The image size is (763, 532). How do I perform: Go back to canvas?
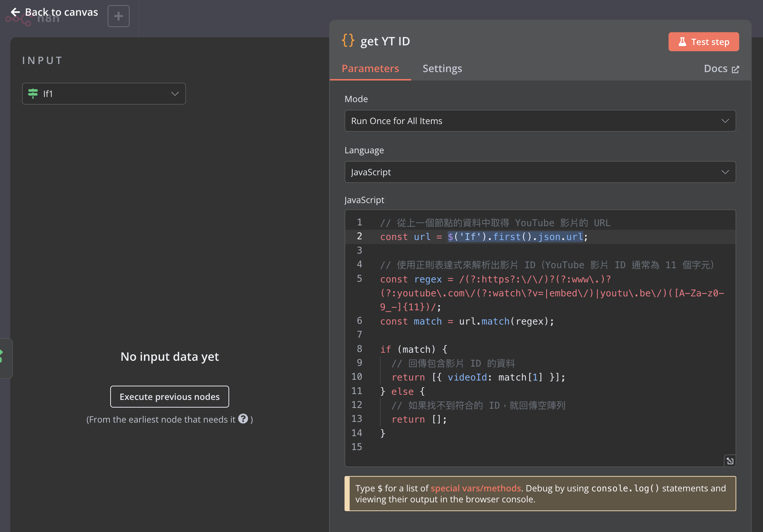pyautogui.click(x=61, y=12)
